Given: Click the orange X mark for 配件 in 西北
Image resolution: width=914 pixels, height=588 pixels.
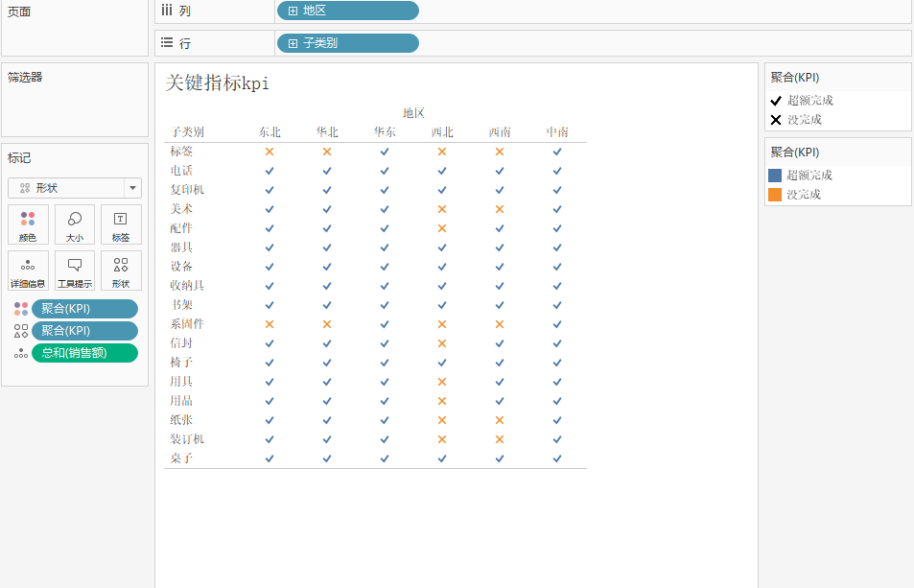Looking at the screenshot, I should pos(442,228).
